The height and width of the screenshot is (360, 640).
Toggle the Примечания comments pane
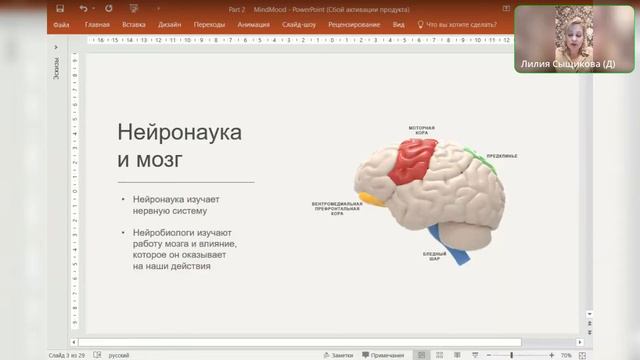click(383, 356)
